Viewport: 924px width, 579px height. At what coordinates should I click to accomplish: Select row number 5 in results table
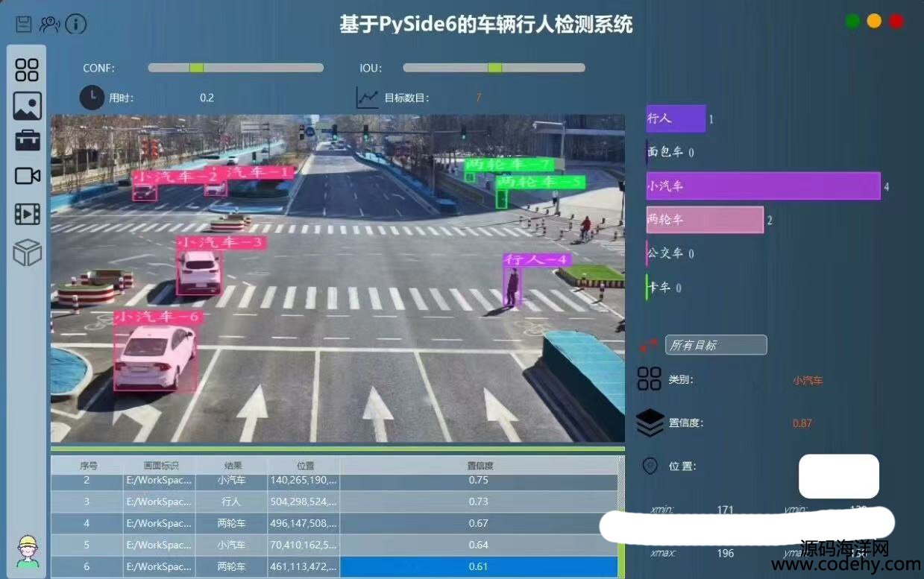[x=87, y=545]
